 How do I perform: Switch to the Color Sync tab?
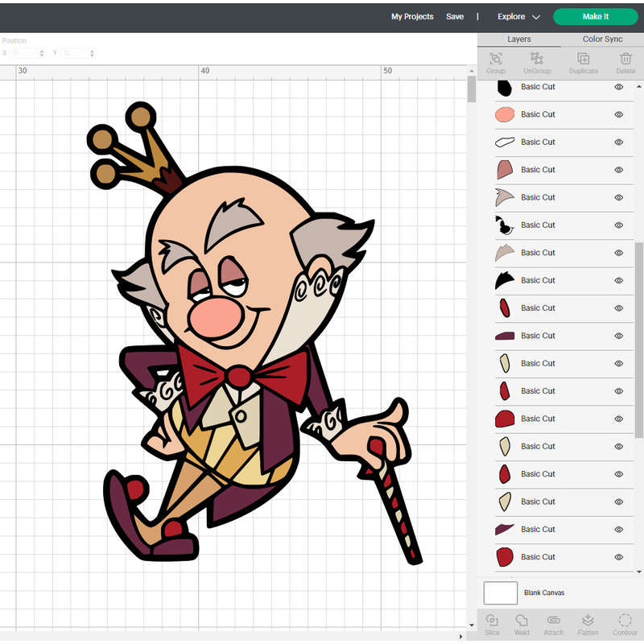coord(601,39)
